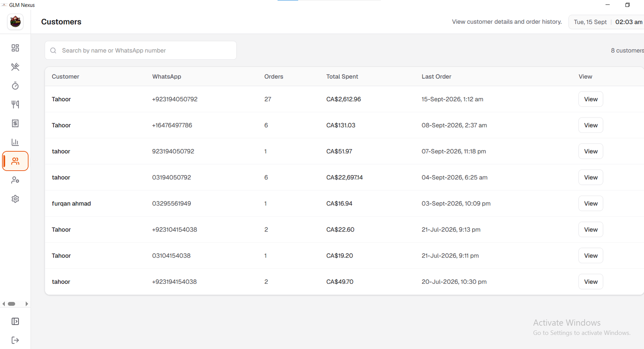The width and height of the screenshot is (644, 349).
Task: Open the fork and knife dining icon
Action: (15, 105)
